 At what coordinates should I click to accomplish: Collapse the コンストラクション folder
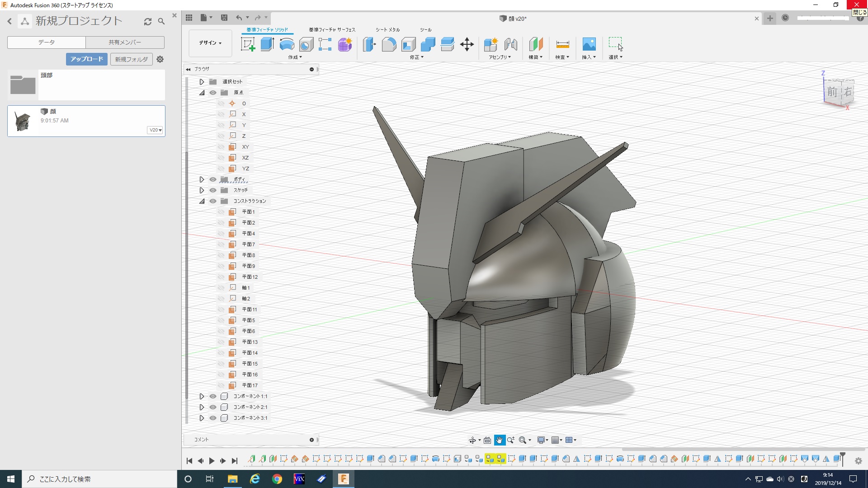coord(202,201)
